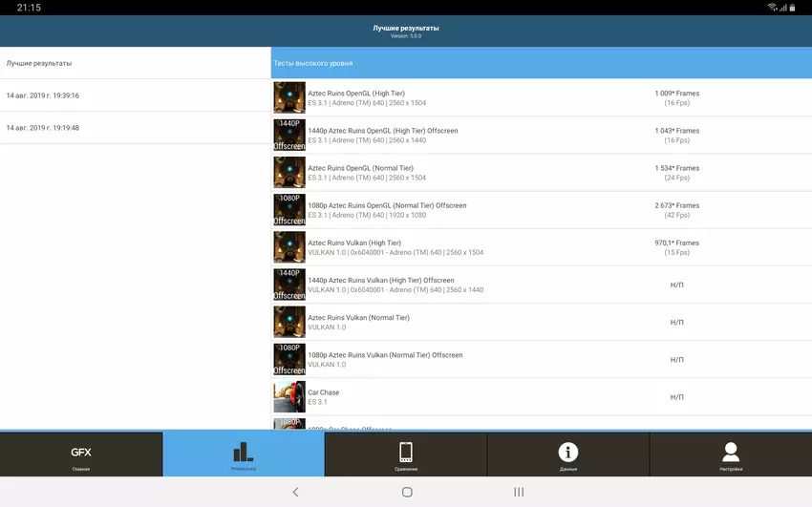Open Aztec Ruins OpenGL (High Tier) thumbnail
This screenshot has height=507, width=812.
[x=289, y=97]
